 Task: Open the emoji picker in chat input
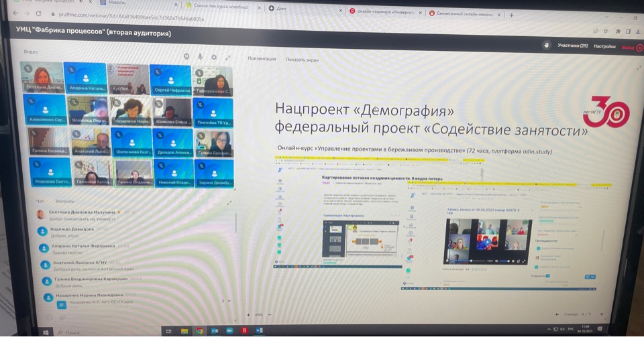50,317
